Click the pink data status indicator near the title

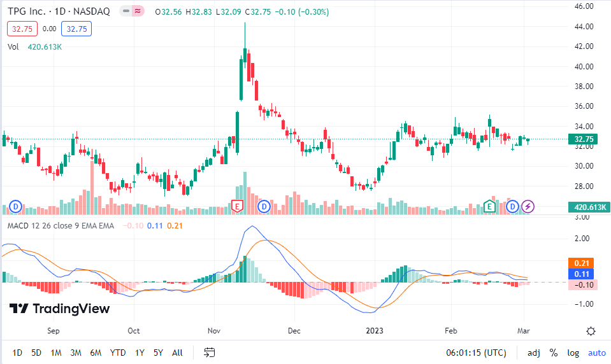137,11
